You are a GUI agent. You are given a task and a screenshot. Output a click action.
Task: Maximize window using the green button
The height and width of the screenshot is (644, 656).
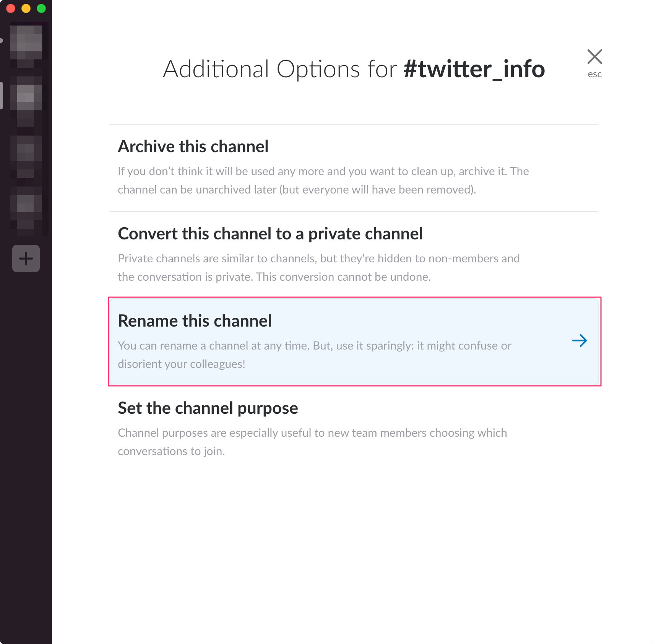(41, 8)
